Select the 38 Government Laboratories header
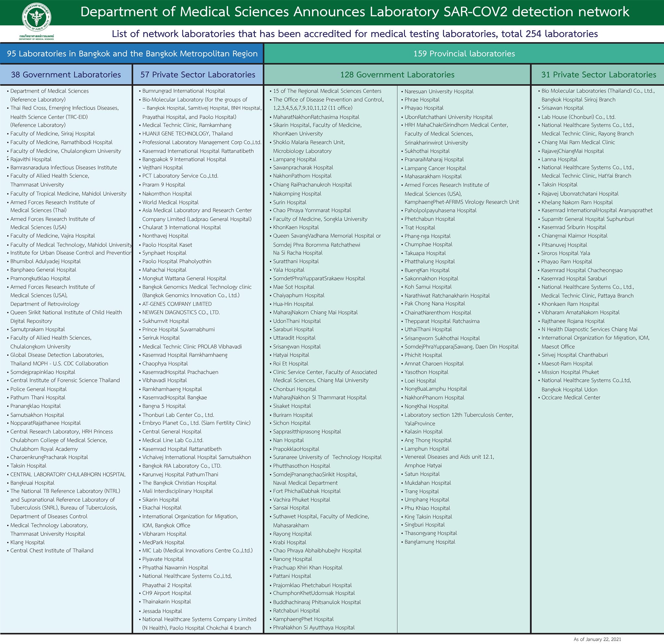 click(x=66, y=75)
